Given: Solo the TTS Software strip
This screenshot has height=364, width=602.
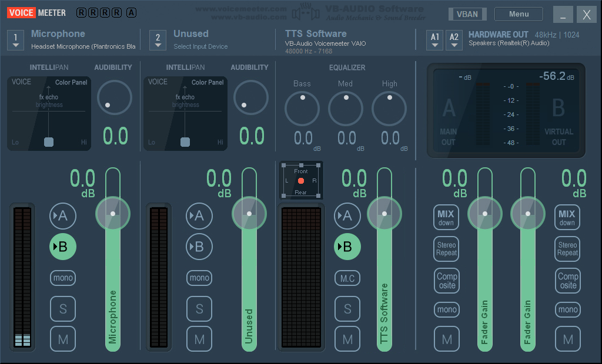Looking at the screenshot, I should 347,309.
